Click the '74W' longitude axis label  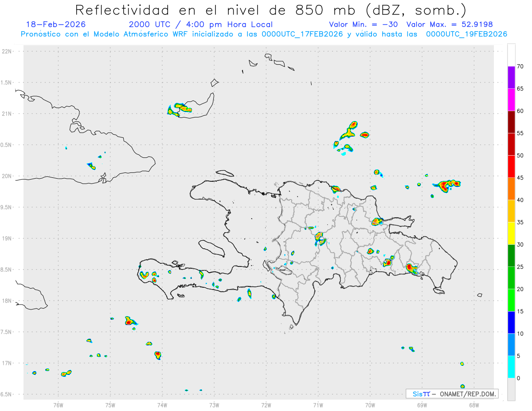[x=162, y=405]
